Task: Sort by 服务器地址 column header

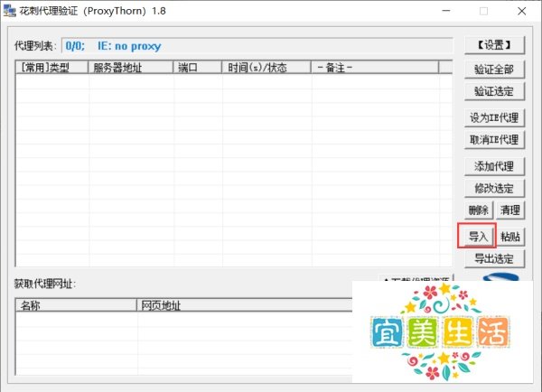Action: coord(131,68)
